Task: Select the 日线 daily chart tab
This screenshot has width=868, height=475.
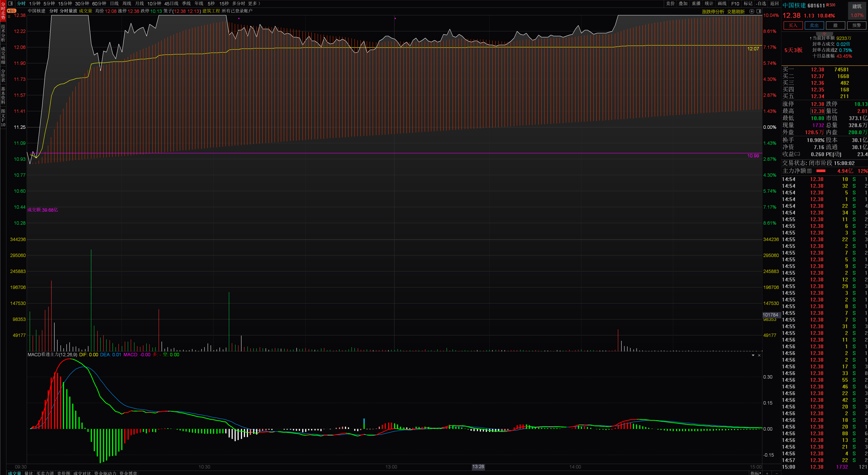Action: click(114, 3)
